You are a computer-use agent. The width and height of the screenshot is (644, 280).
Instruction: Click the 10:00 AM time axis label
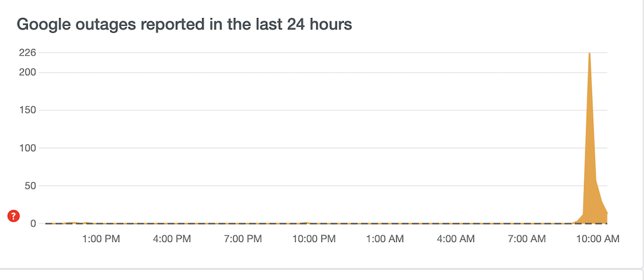(598, 239)
